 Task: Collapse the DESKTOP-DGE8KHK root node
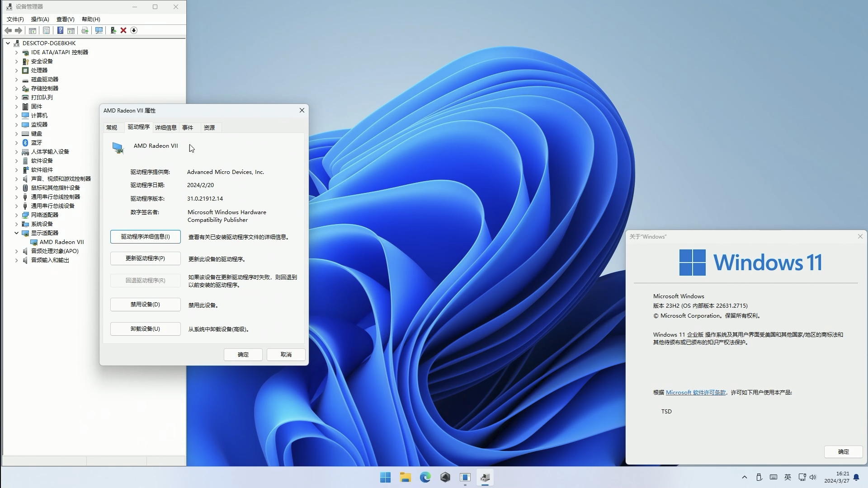(7, 43)
